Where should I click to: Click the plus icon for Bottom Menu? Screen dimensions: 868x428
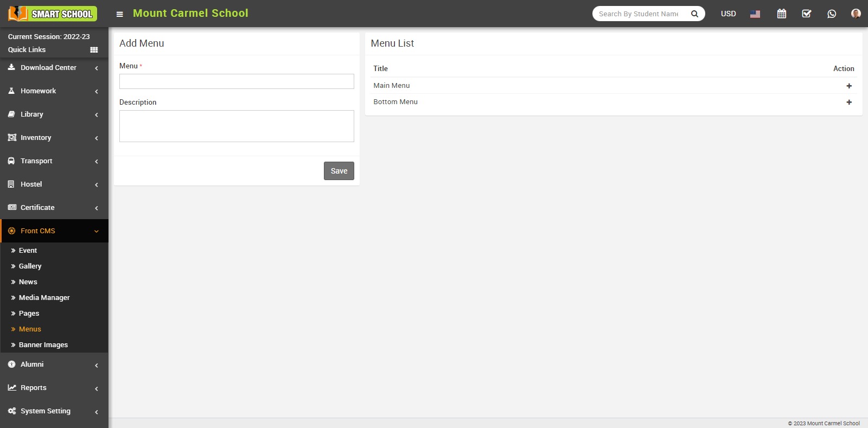(849, 102)
